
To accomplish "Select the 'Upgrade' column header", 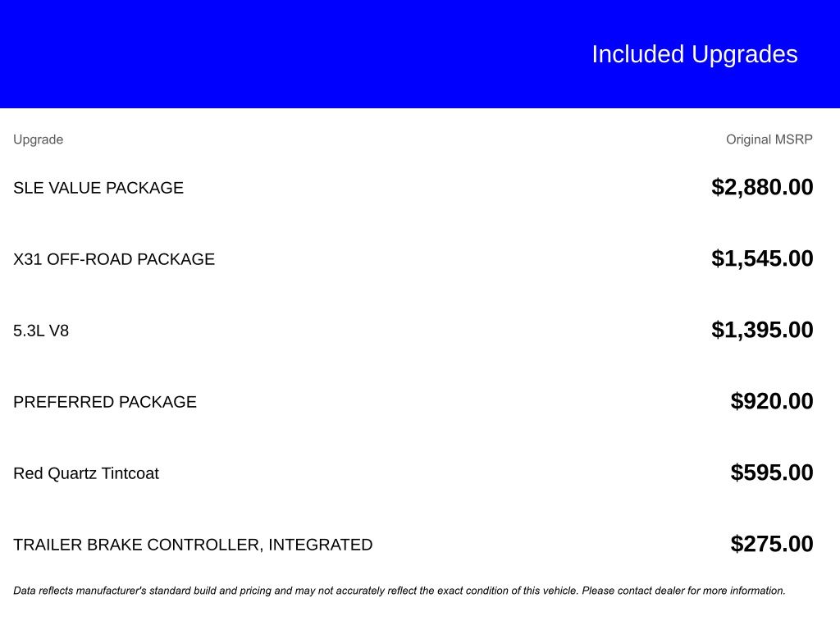I will tap(38, 139).
